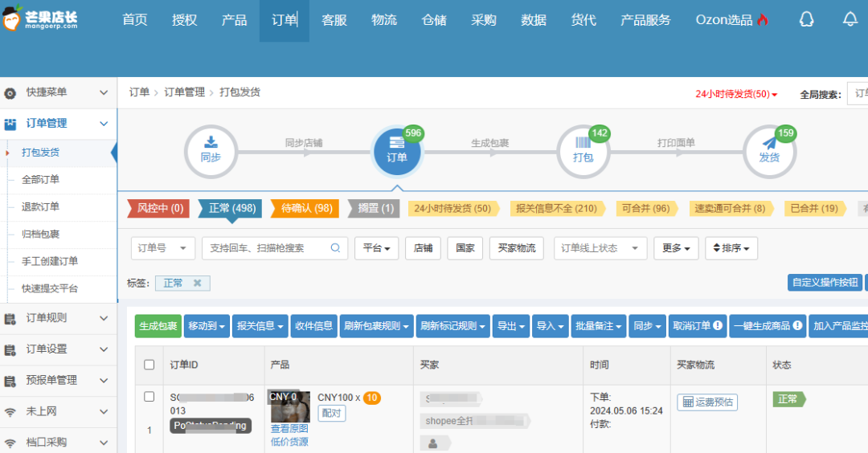Expand the 订单规则 section
The width and height of the screenshot is (868, 453).
click(104, 318)
